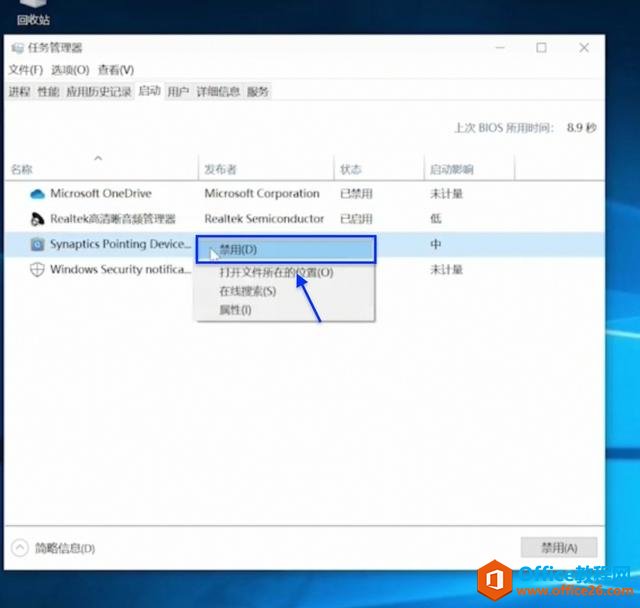640x608 pixels.
Task: Minimize the Task Manager window
Action: pos(500,48)
